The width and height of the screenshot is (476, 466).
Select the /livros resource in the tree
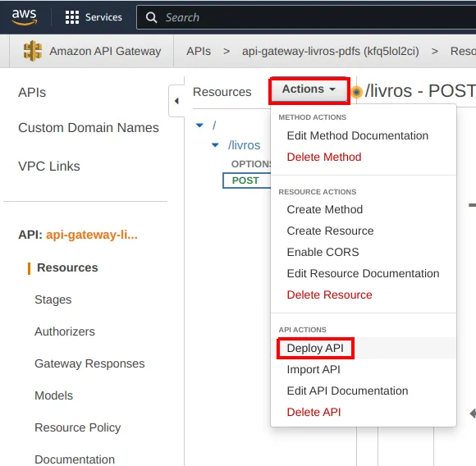[244, 145]
